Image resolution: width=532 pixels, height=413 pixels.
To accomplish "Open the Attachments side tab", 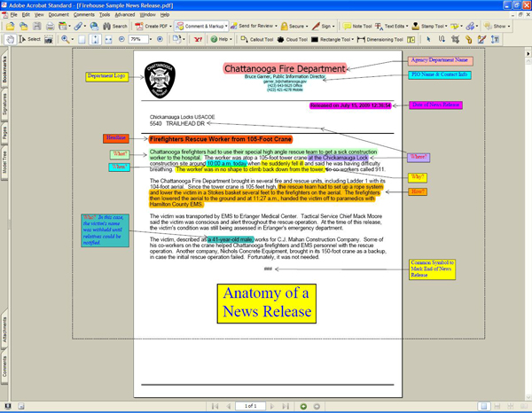I will click(x=4, y=330).
